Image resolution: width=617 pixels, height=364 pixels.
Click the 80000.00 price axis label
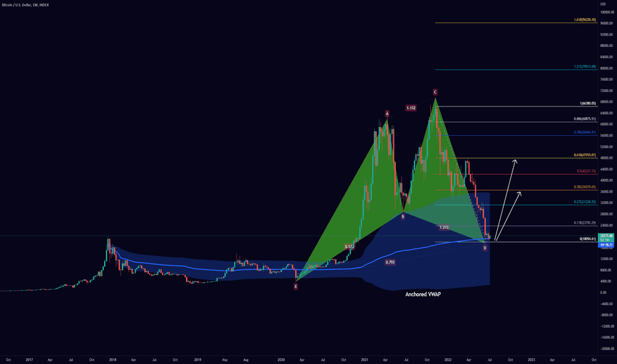coord(607,68)
